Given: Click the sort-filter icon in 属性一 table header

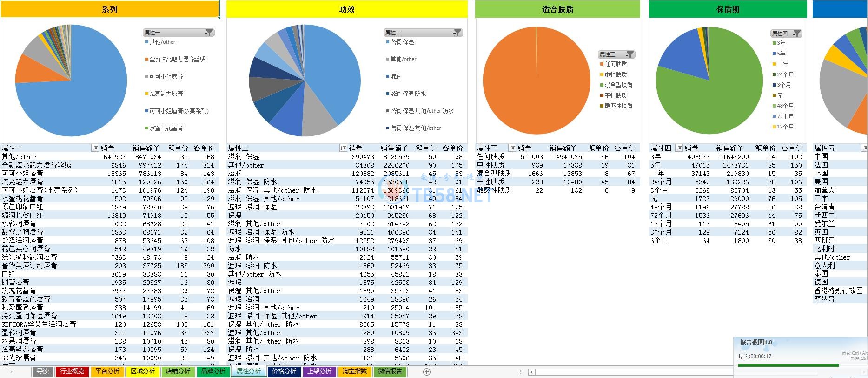Looking at the screenshot, I should coord(95,148).
